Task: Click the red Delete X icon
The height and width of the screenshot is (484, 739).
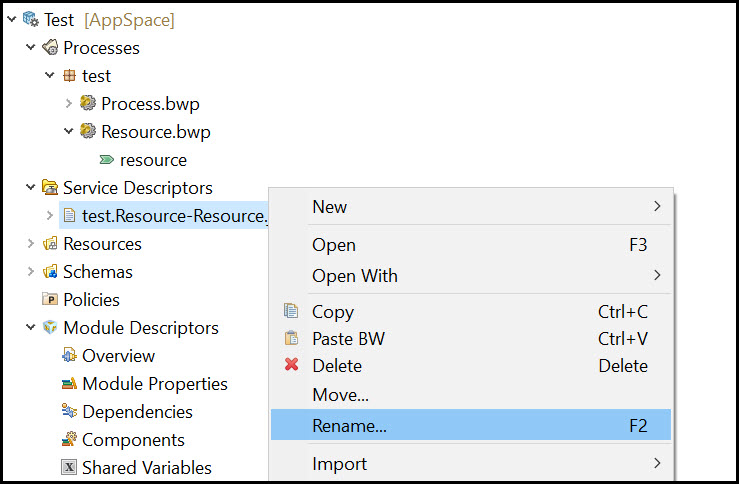Action: [292, 364]
